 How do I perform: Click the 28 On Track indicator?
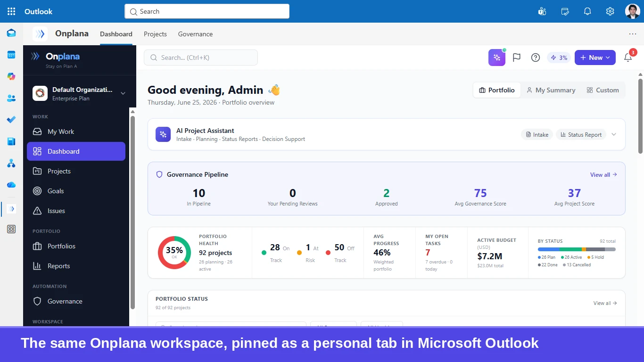275,253
